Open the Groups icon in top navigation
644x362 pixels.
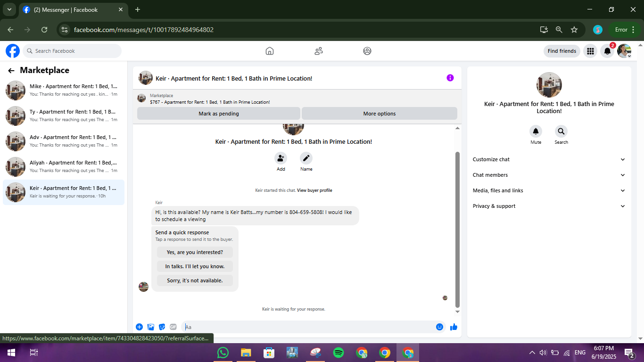367,51
